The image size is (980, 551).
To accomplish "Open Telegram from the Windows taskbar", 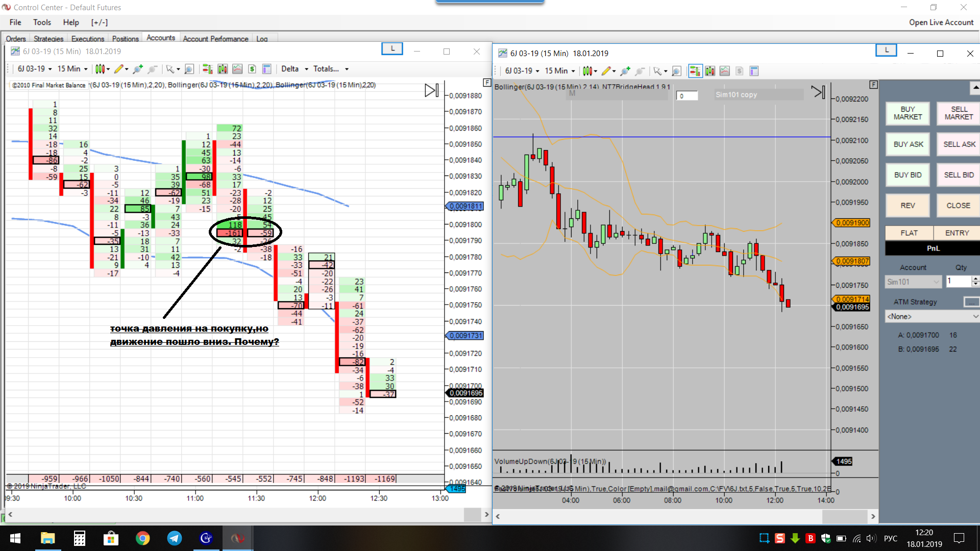I will (174, 538).
